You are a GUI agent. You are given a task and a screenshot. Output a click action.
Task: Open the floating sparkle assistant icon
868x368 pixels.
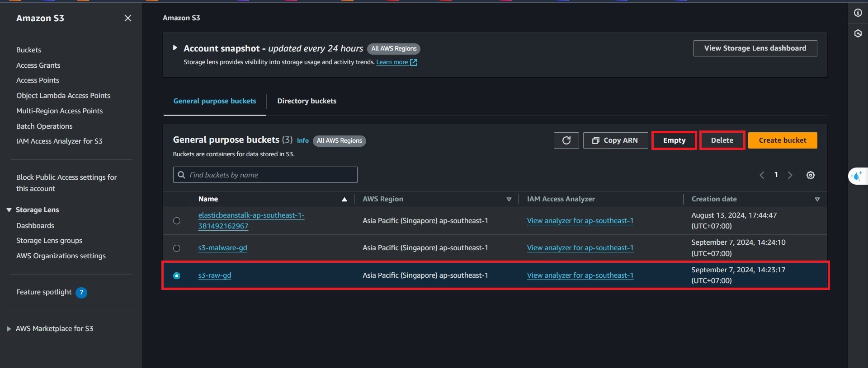(857, 176)
